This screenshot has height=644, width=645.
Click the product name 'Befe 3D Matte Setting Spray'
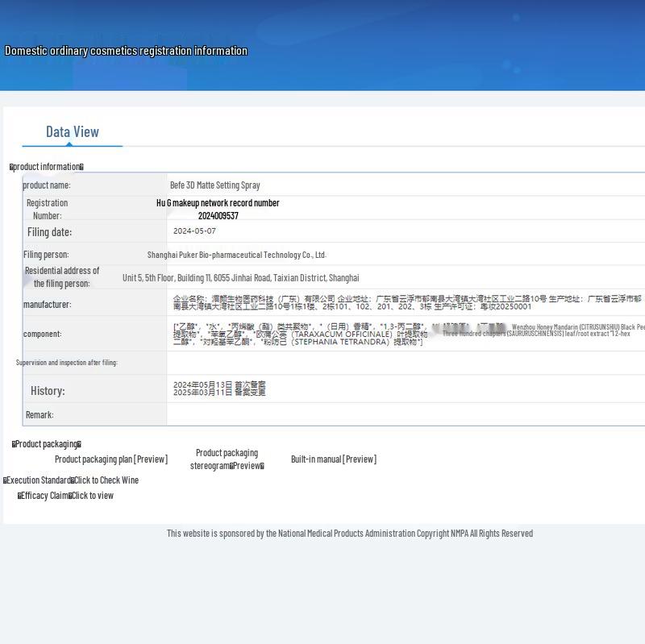tap(214, 185)
